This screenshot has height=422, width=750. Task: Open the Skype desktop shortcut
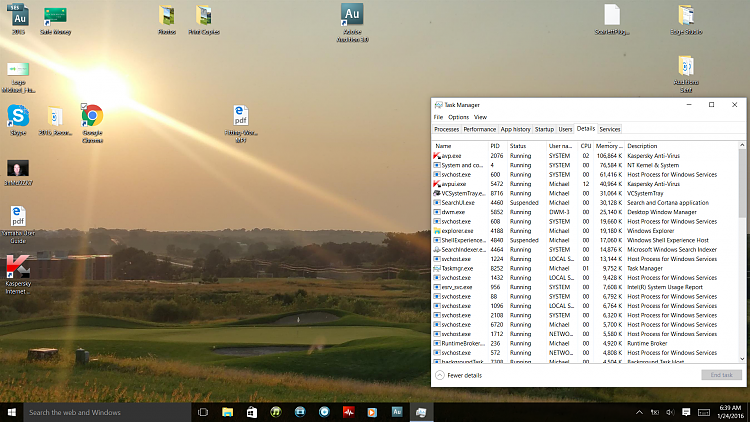pyautogui.click(x=18, y=120)
